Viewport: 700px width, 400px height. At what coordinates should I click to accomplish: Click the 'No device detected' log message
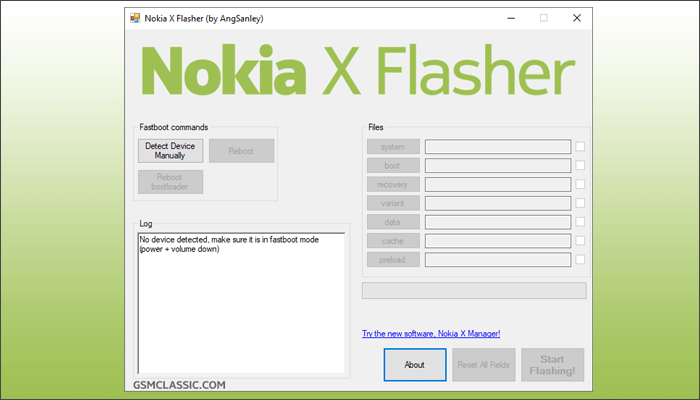229,244
